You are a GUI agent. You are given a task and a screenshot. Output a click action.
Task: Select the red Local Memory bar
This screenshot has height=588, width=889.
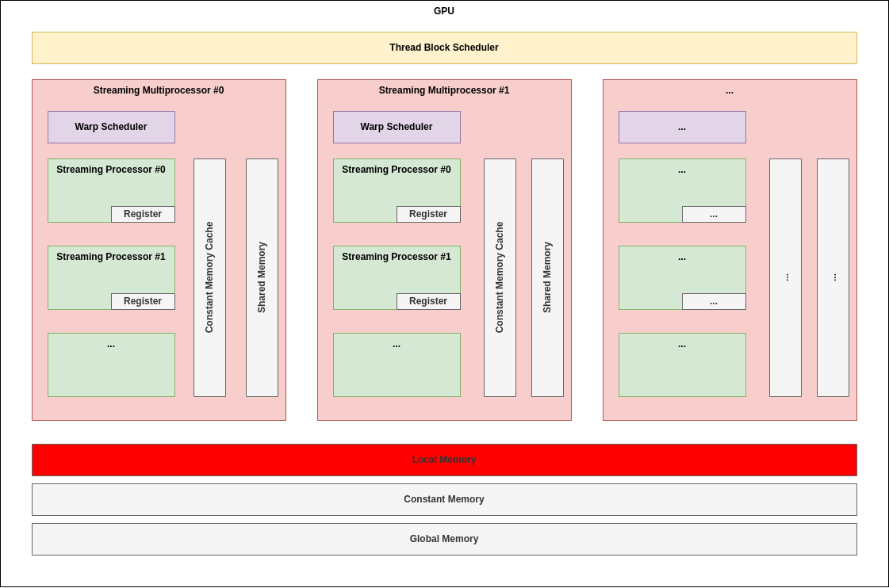click(444, 460)
